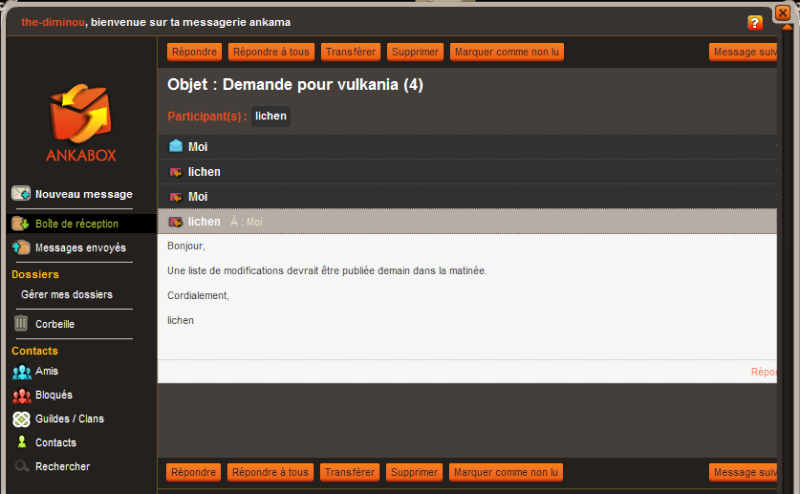800x494 pixels.
Task: Expand the first lichen message row
Action: point(467,172)
